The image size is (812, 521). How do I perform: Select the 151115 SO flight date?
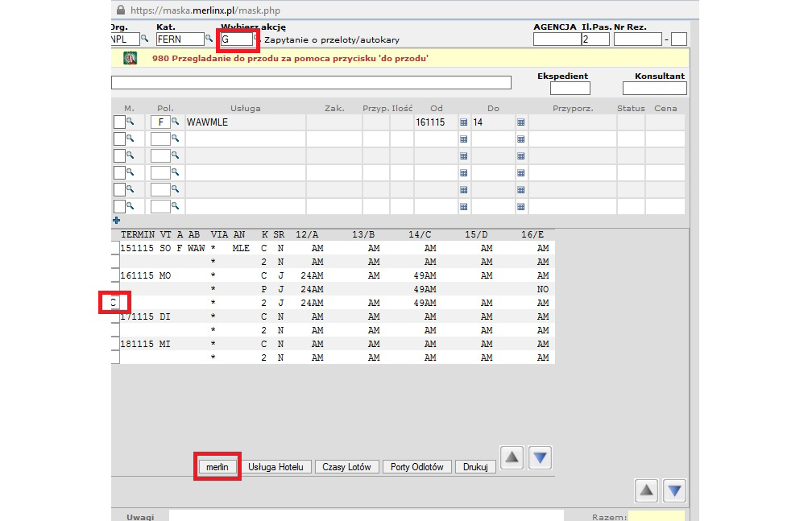(137, 248)
